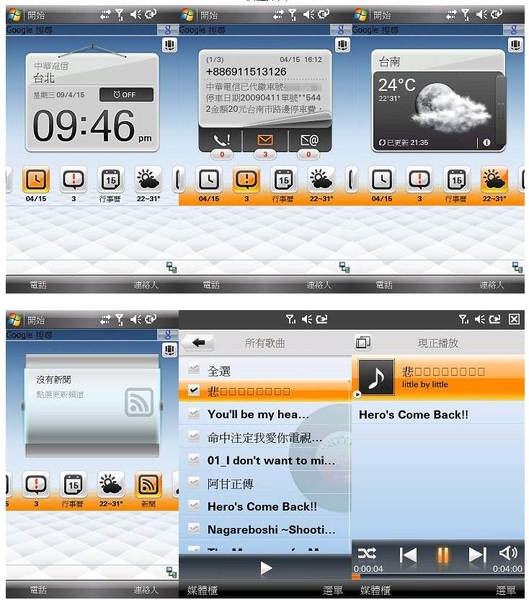Tap 媒體櫃 softkey on the Now Playing screen
The image size is (529, 600).
375,590
